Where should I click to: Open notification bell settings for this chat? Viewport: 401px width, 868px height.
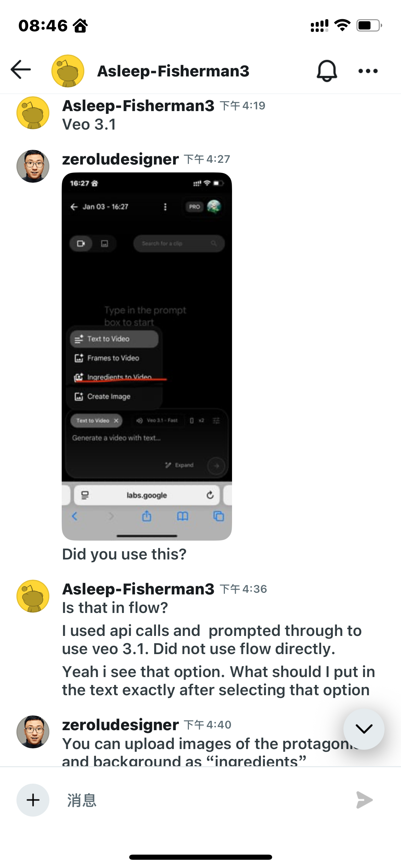pos(327,71)
